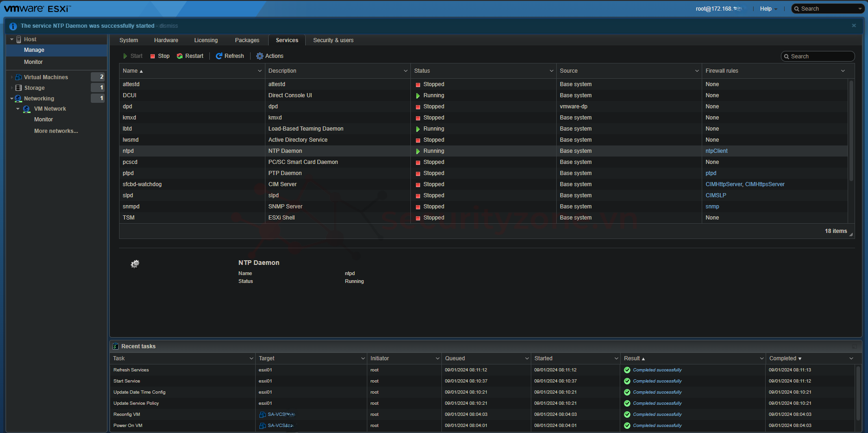This screenshot has width=868, height=433.
Task: Open the Help dropdown menu
Action: click(x=769, y=9)
